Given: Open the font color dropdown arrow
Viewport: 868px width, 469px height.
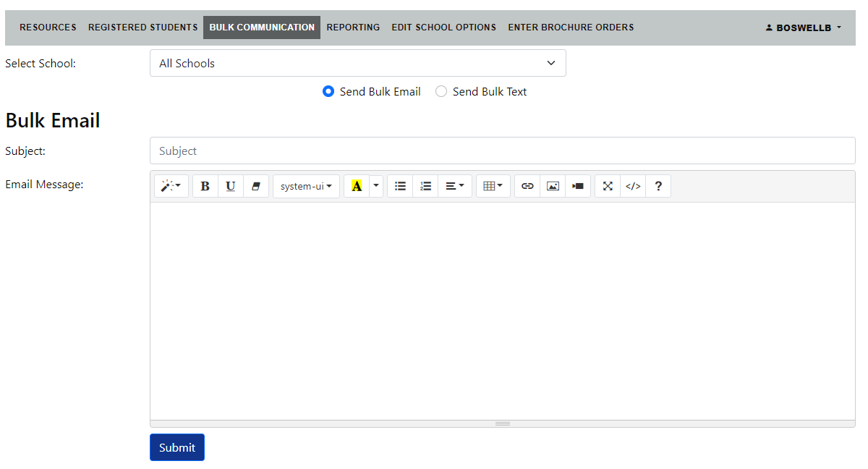Looking at the screenshot, I should click(x=376, y=186).
